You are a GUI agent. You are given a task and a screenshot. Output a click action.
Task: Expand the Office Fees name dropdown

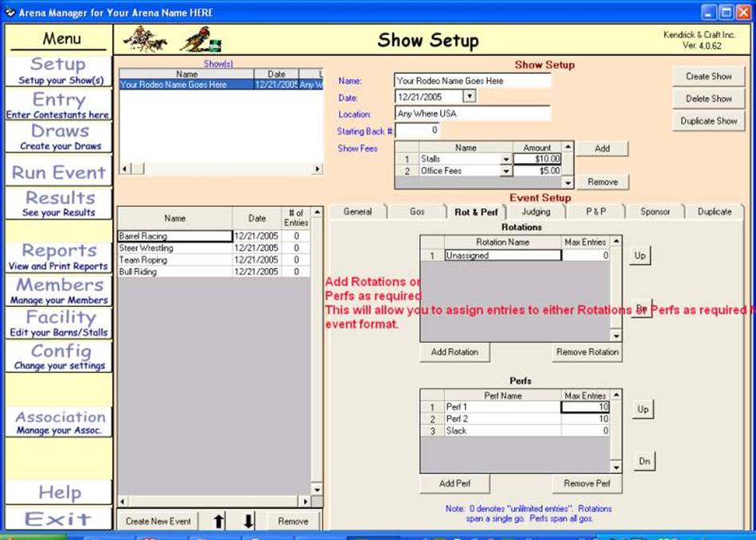505,171
